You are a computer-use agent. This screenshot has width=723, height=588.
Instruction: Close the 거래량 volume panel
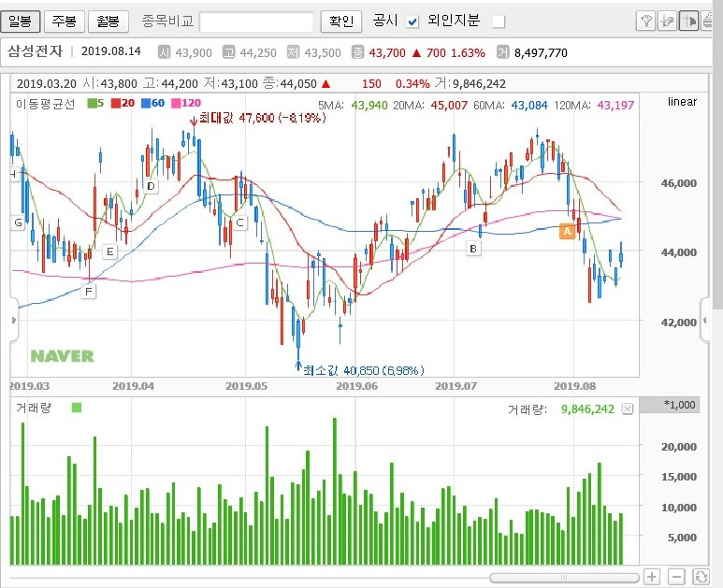628,409
